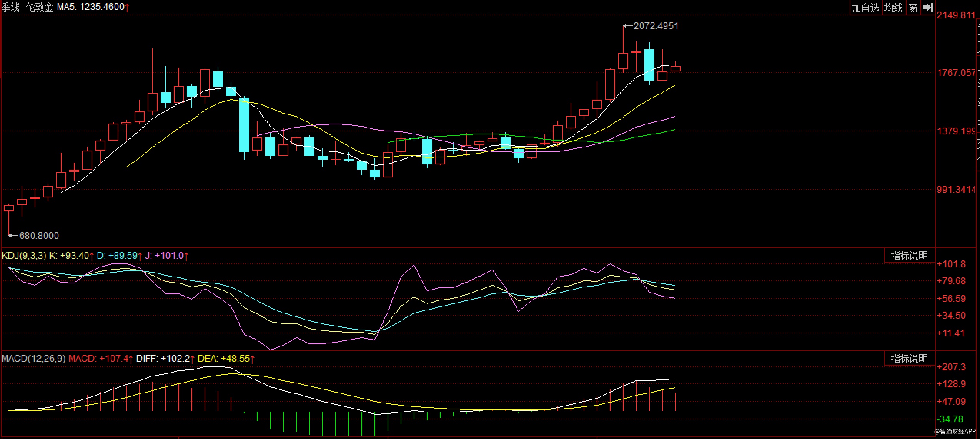Open the 窗 window layout button
The image size is (980, 439).
pos(913,8)
